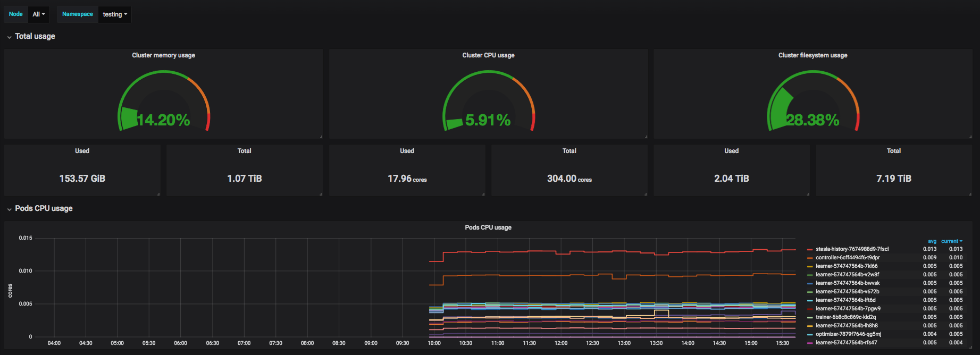Collapse the Pods CPU usage row chevron

(x=10, y=209)
